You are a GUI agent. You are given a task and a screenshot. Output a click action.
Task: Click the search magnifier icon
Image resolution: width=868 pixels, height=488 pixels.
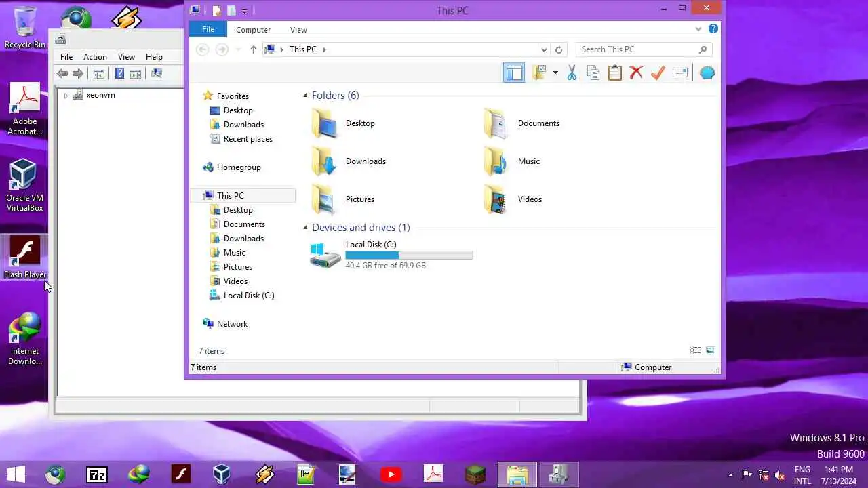click(x=703, y=49)
